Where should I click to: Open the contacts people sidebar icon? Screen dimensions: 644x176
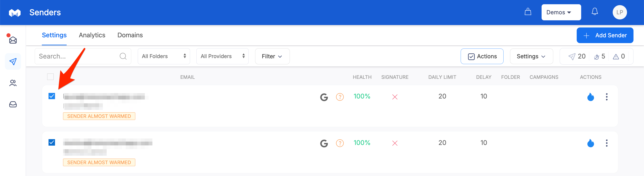tap(13, 83)
